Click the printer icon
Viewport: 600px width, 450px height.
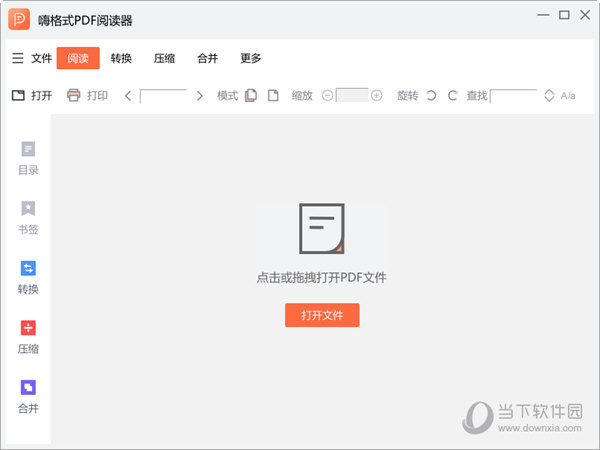click(73, 95)
